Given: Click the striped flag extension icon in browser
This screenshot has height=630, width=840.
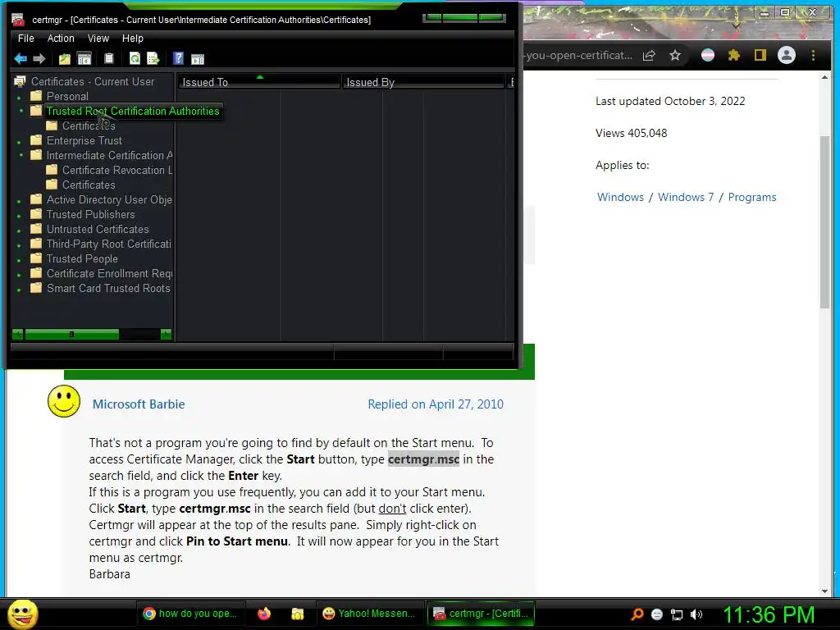Looking at the screenshot, I should pos(708,55).
